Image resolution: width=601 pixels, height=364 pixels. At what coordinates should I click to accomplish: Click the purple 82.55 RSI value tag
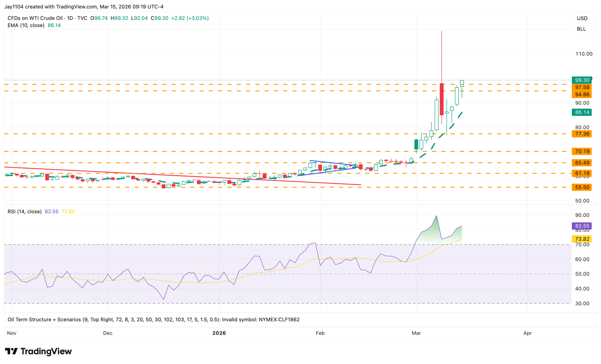pyautogui.click(x=582, y=226)
